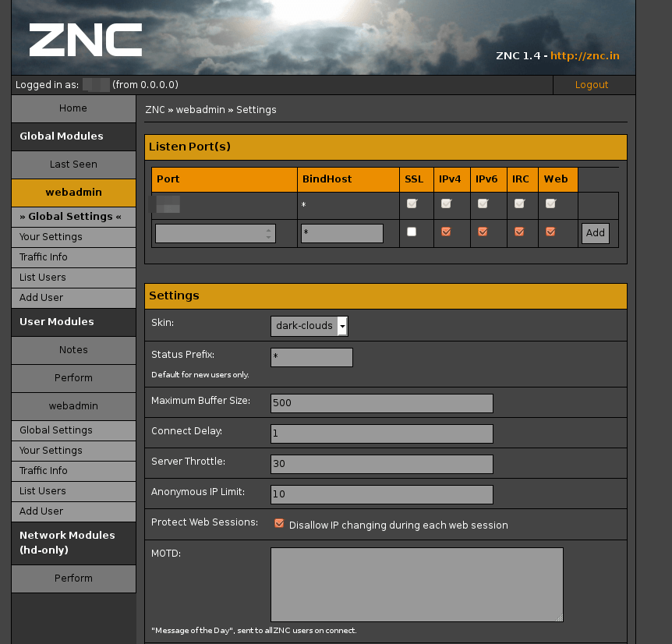Click inside the MOTD text area
Viewport: 672px width, 644px height.
click(416, 585)
